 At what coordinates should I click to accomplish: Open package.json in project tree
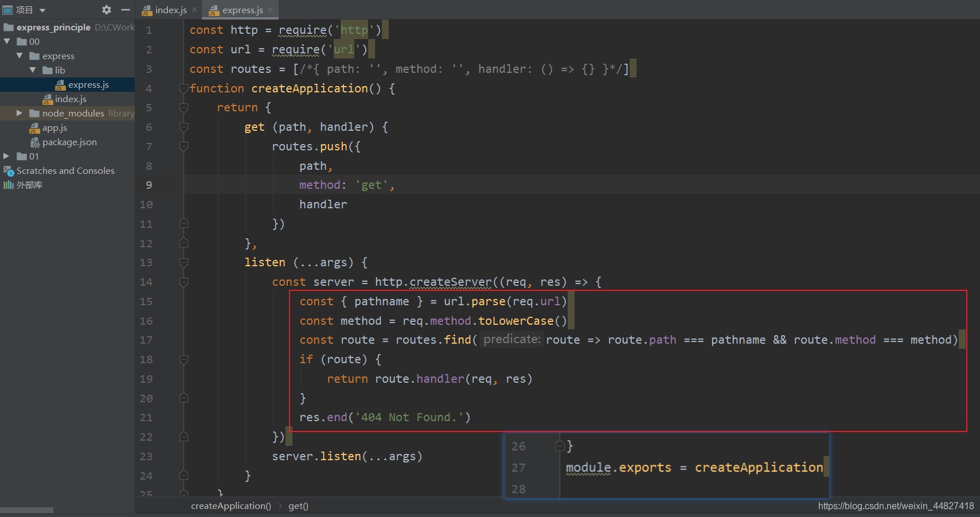coord(69,142)
